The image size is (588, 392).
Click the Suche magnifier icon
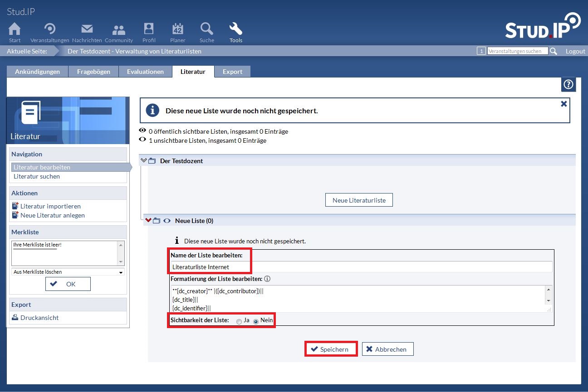[x=206, y=29]
